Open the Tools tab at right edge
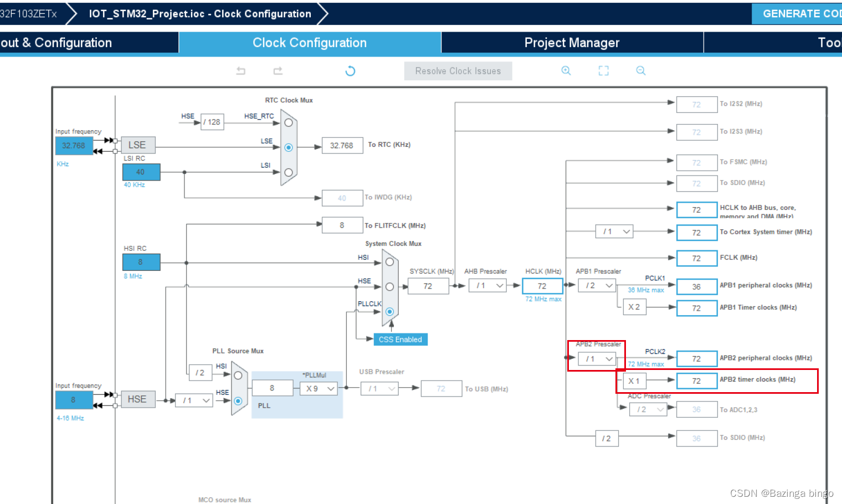Image resolution: width=842 pixels, height=504 pixels. point(773,43)
